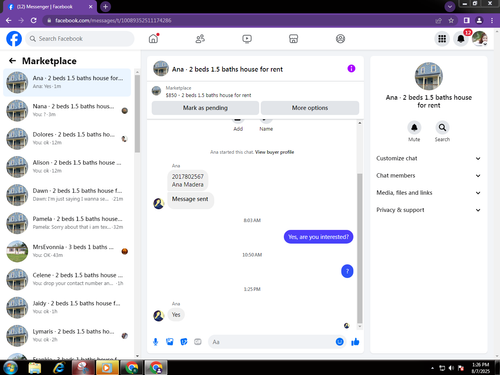Viewport: 500px width, 375px height.
Task: Go back from Marketplace with the arrow
Action: 12,61
